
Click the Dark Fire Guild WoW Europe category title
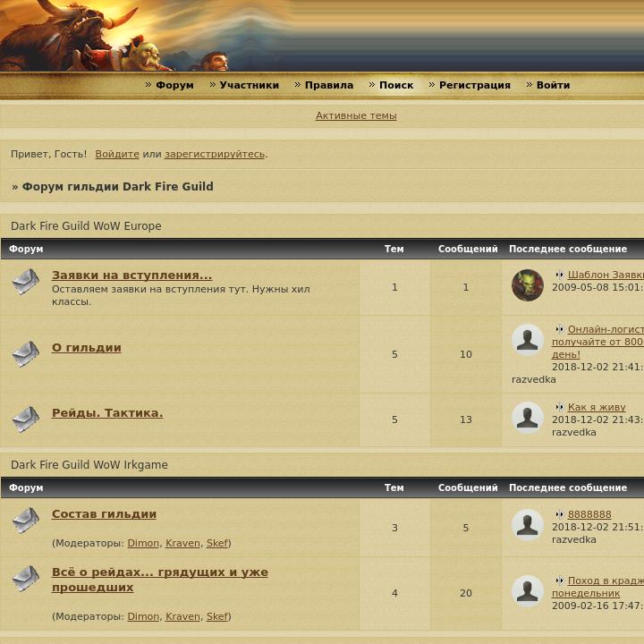click(86, 226)
